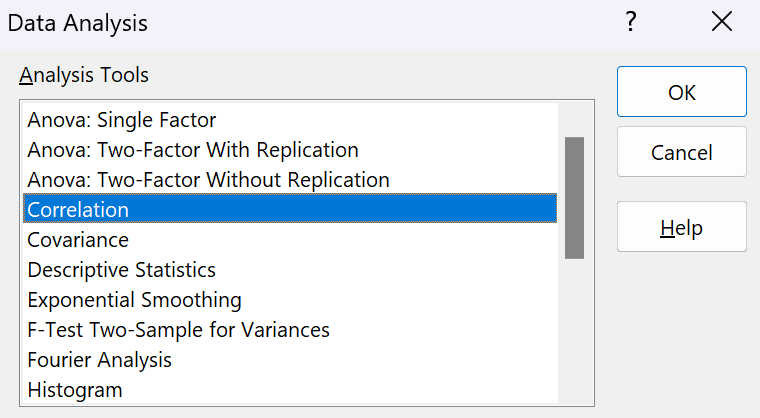Select F-Test Two-Sample for Variances
The height and width of the screenshot is (418, 760).
tap(178, 330)
